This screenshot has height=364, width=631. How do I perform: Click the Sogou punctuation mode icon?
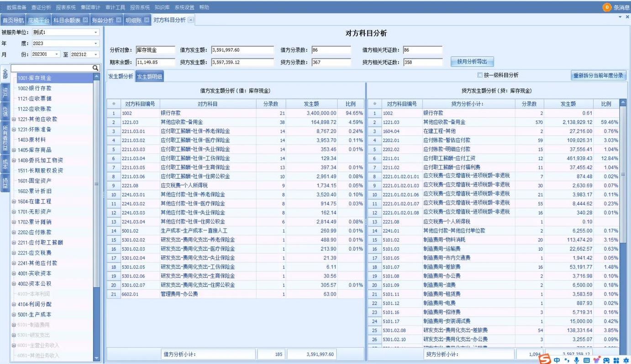click(567, 360)
